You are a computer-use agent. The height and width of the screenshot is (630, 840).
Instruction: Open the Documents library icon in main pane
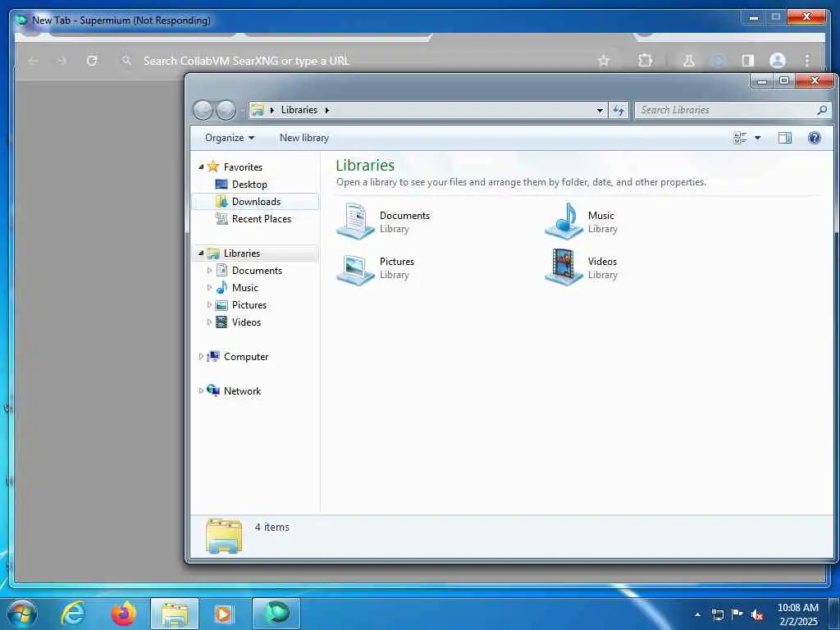(355, 221)
